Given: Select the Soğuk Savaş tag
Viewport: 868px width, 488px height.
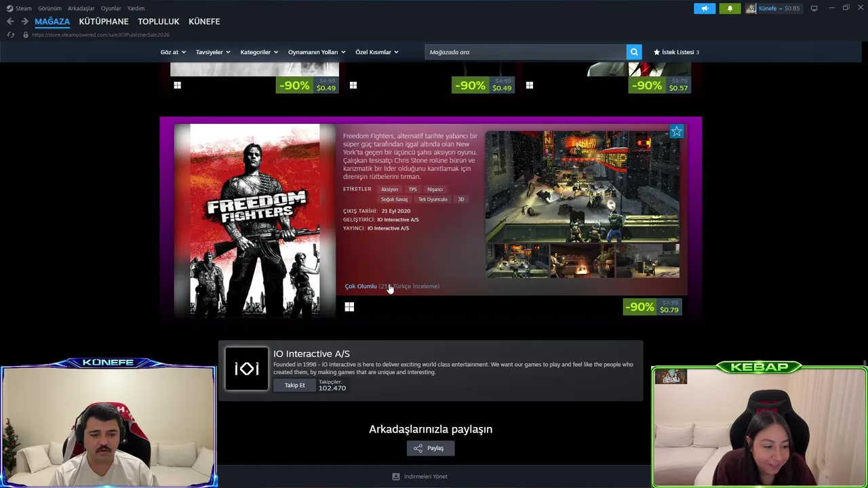Looking at the screenshot, I should [x=394, y=200].
